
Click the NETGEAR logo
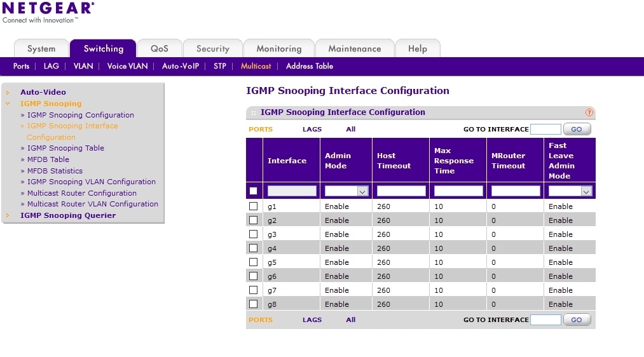[48, 13]
